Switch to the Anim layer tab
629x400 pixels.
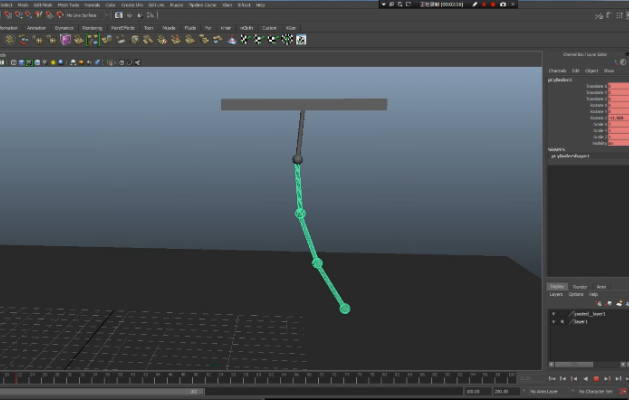pos(601,287)
